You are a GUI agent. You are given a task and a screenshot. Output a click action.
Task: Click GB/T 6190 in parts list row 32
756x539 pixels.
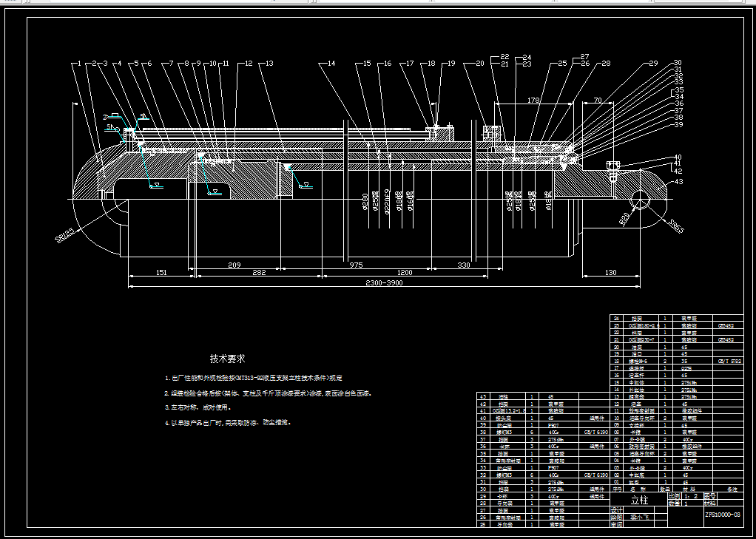pos(595,475)
